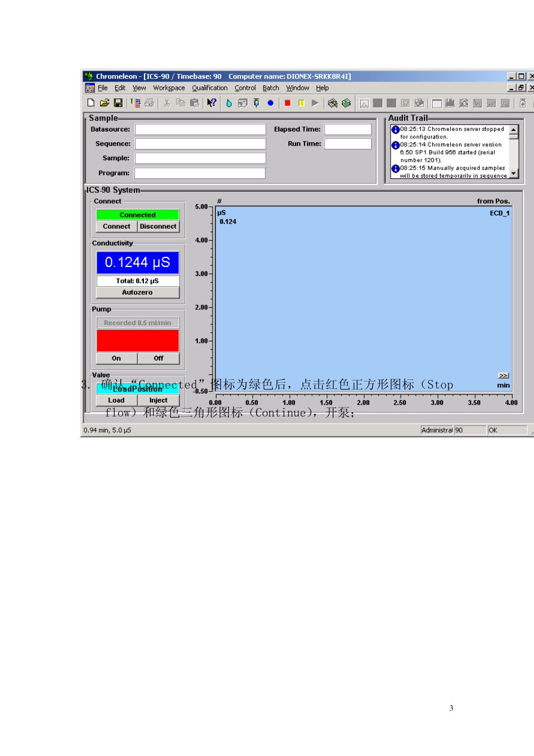Open the View menu
The width and height of the screenshot is (534, 756).
(139, 88)
